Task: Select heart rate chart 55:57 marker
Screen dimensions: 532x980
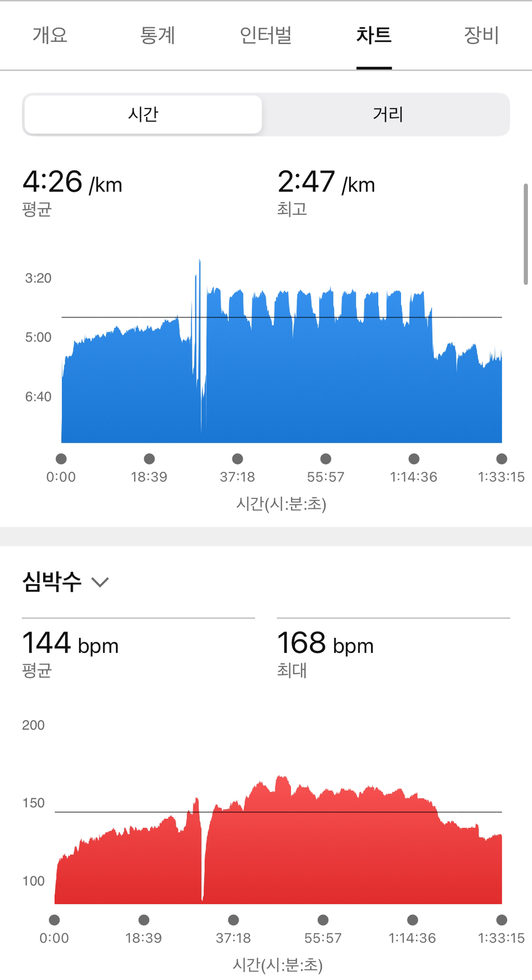Action: point(323,920)
